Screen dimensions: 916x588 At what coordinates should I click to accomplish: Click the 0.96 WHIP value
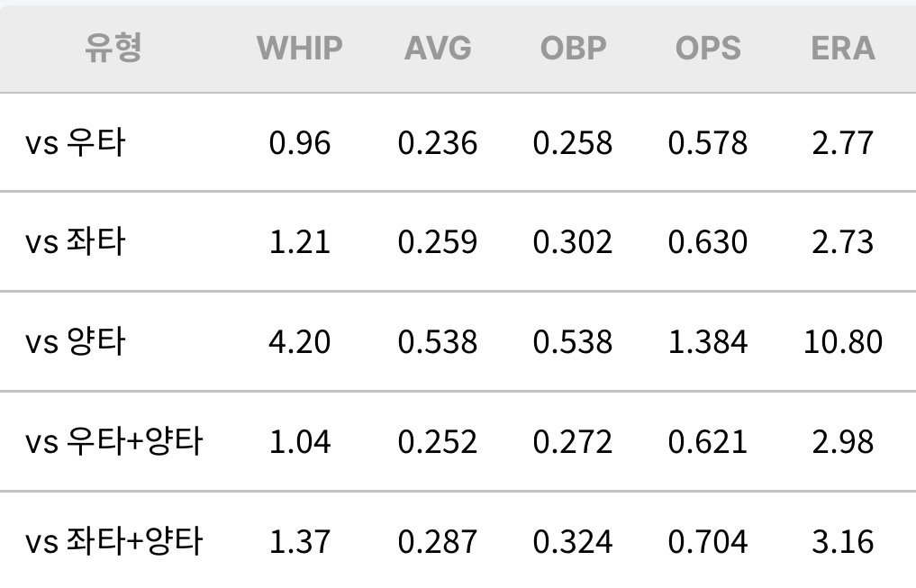pyautogui.click(x=300, y=143)
